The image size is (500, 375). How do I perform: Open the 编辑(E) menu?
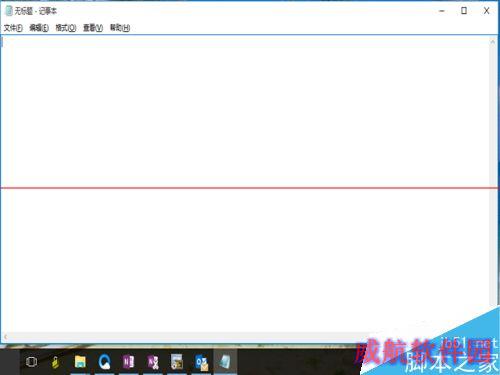coord(39,28)
